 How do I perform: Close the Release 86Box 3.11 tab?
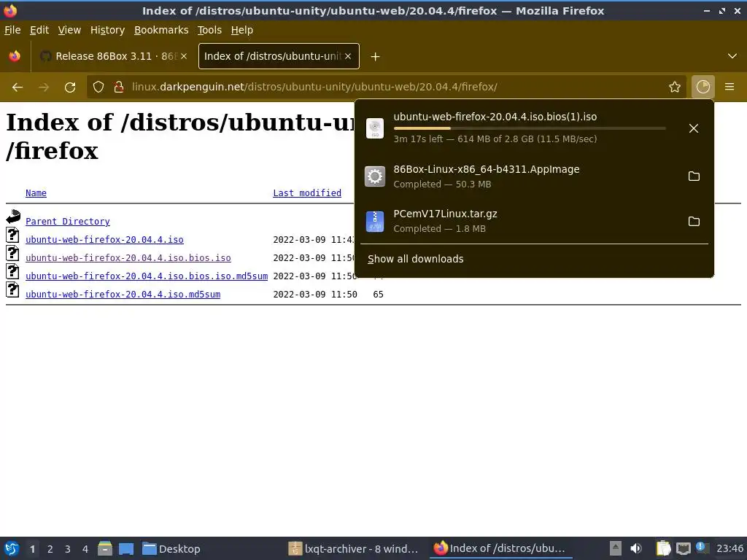(184, 56)
